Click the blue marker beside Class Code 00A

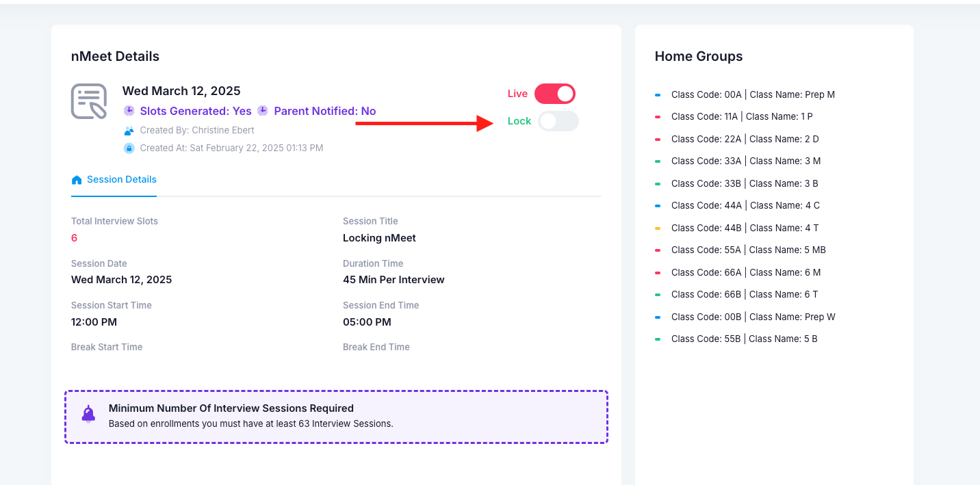658,95
